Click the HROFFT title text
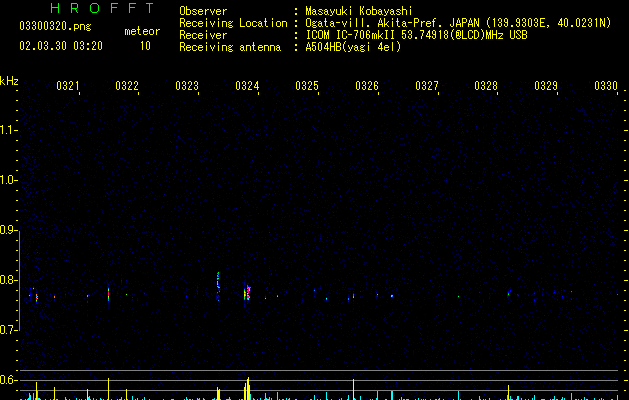 [x=102, y=8]
